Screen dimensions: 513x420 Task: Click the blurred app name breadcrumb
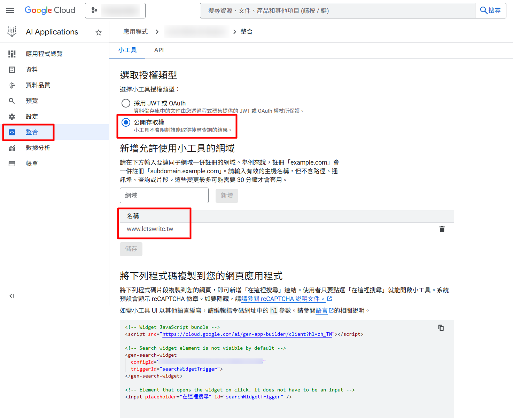click(196, 32)
